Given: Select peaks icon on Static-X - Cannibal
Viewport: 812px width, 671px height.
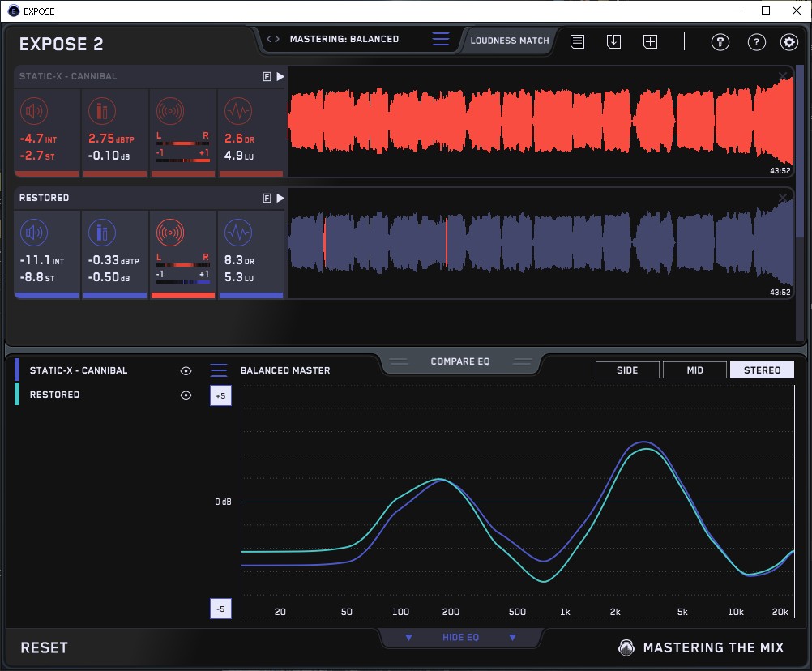Looking at the screenshot, I should click(x=102, y=111).
